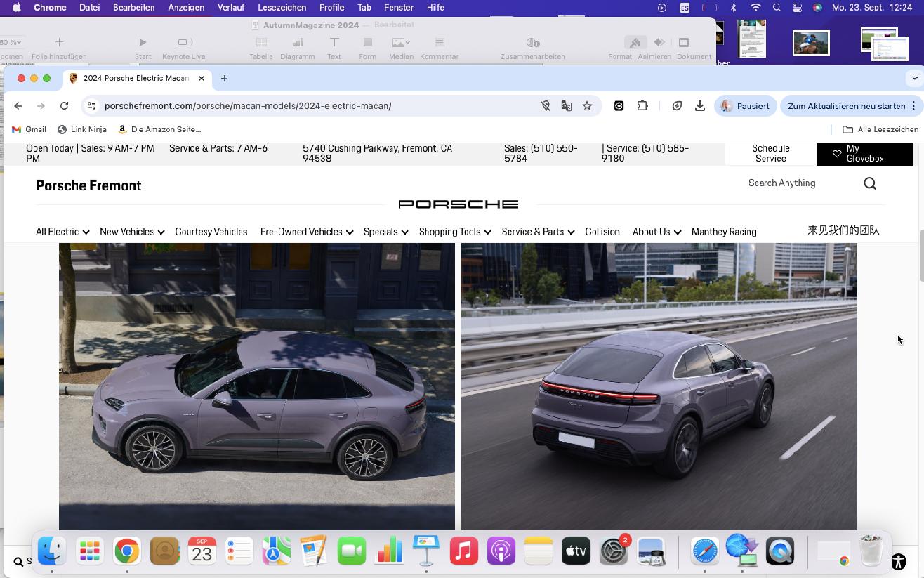Expand the New Vehicles dropdown

click(x=132, y=231)
